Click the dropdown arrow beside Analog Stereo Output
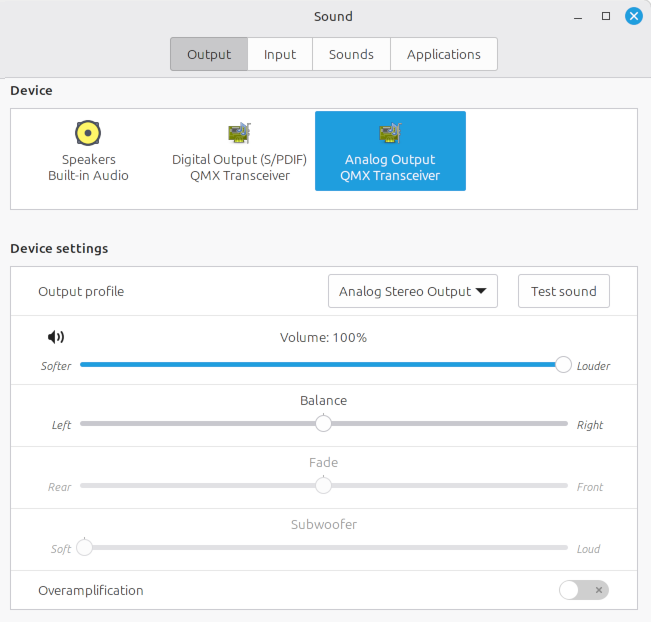 point(481,291)
